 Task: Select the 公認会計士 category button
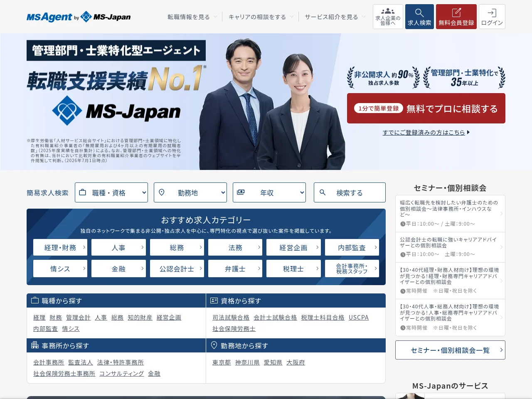(x=177, y=268)
